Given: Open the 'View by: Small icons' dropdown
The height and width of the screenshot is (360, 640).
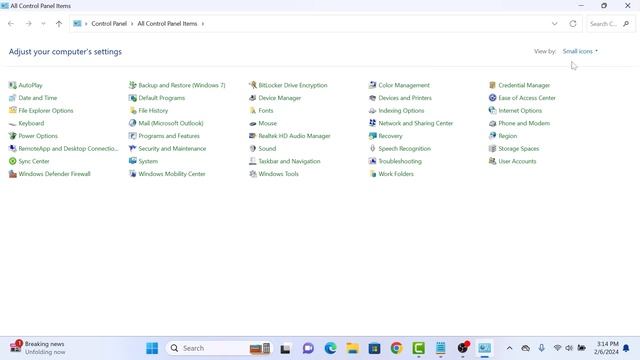Looking at the screenshot, I should coord(580,51).
